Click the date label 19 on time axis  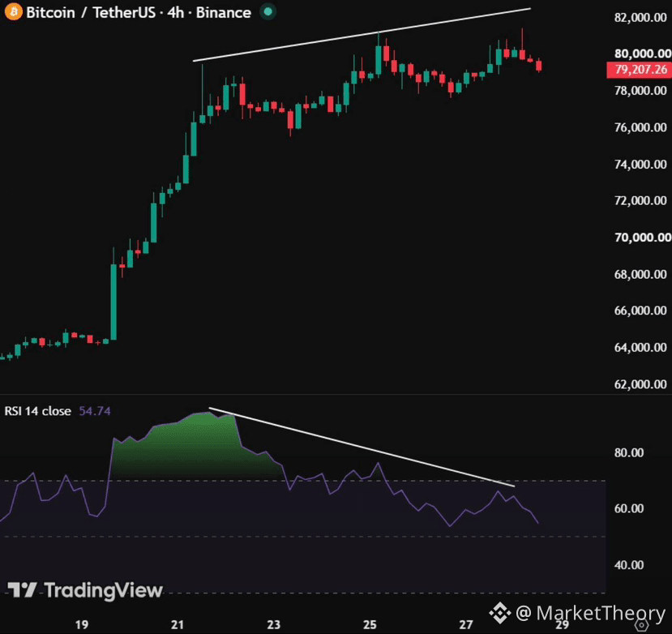81,624
